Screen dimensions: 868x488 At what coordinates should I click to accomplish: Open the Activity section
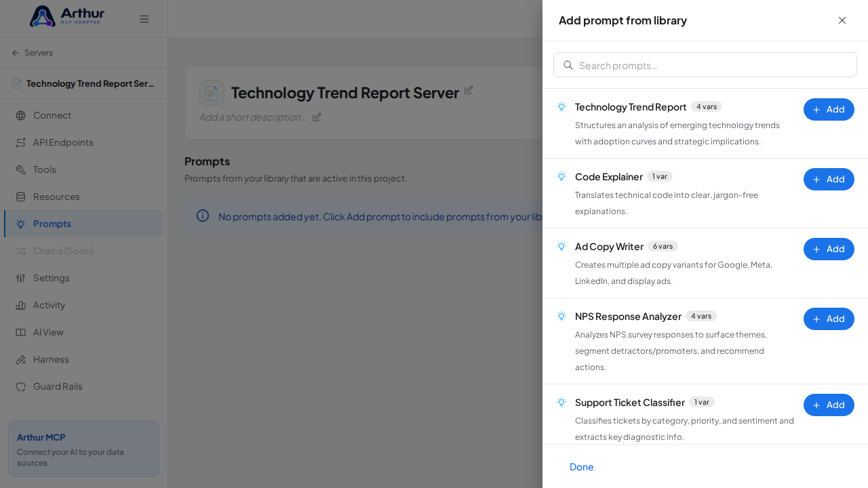tap(84, 305)
